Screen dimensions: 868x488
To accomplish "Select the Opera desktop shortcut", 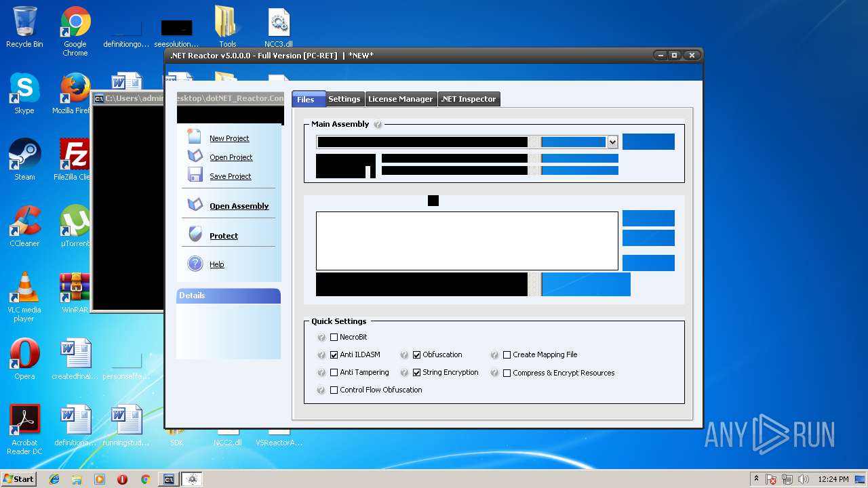I will (x=24, y=359).
